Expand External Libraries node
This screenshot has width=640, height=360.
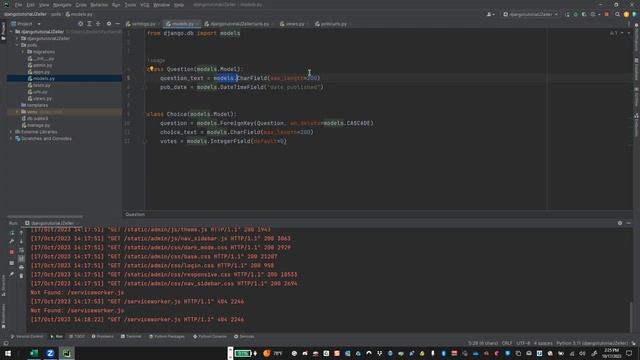coord(11,132)
